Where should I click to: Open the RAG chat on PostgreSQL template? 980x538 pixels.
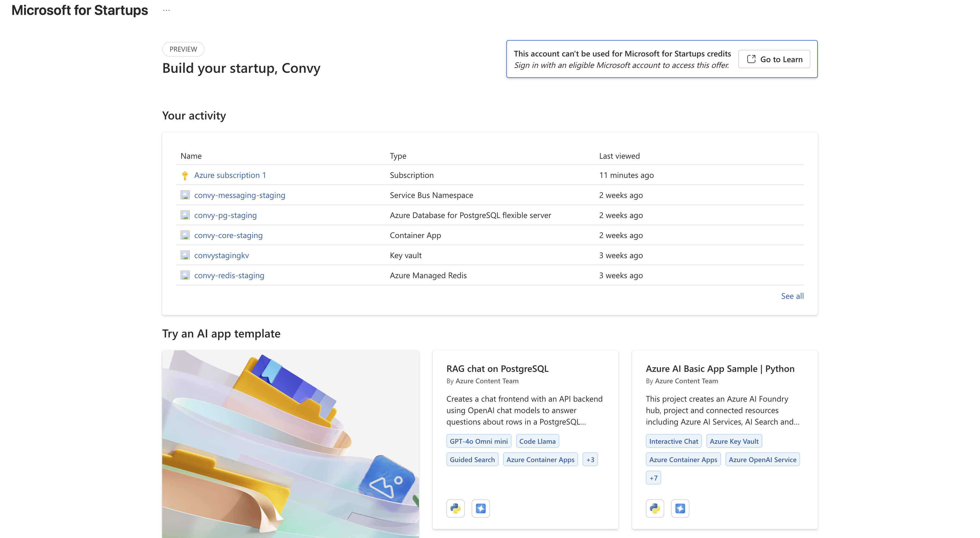pos(497,369)
